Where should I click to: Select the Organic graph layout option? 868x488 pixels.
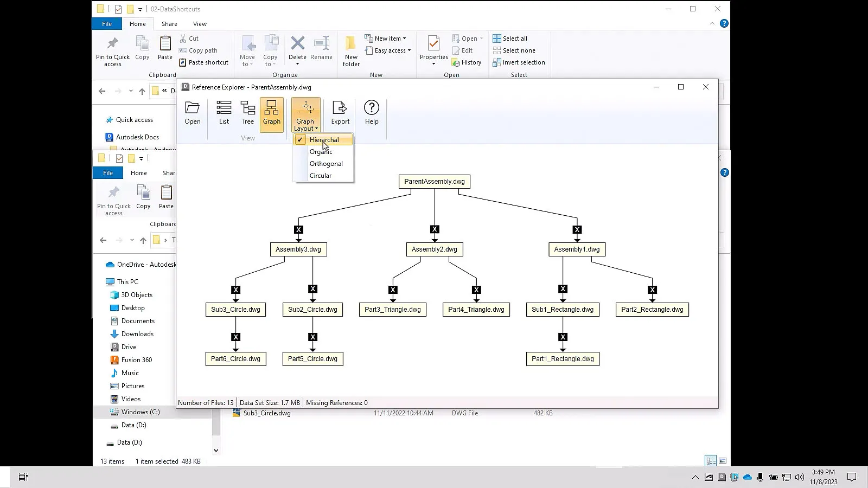321,152
